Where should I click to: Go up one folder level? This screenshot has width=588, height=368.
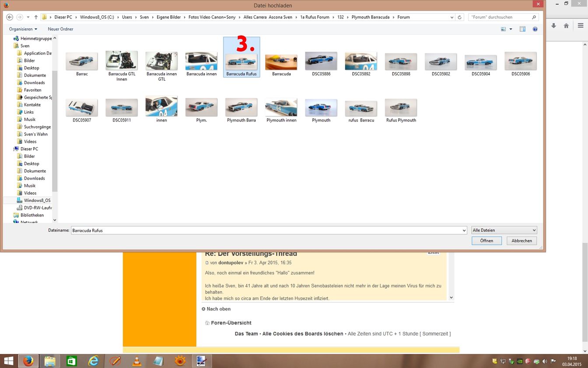tap(36, 17)
